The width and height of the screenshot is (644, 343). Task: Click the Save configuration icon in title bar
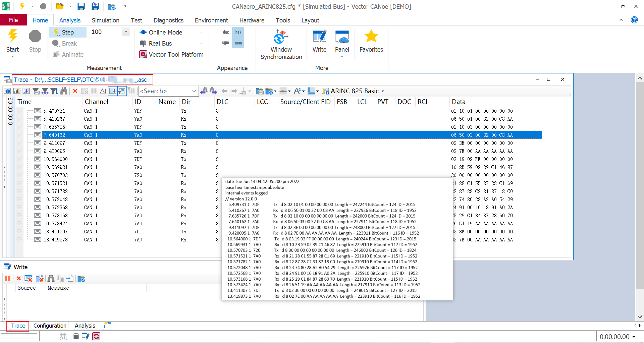[x=81, y=6]
